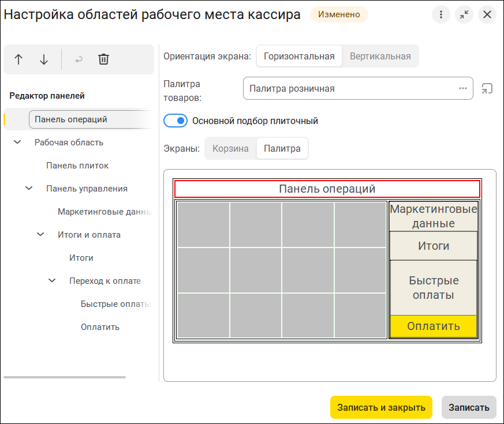Select yellow Оплатить area in preview
This screenshot has height=424, width=504.
pyautogui.click(x=434, y=326)
